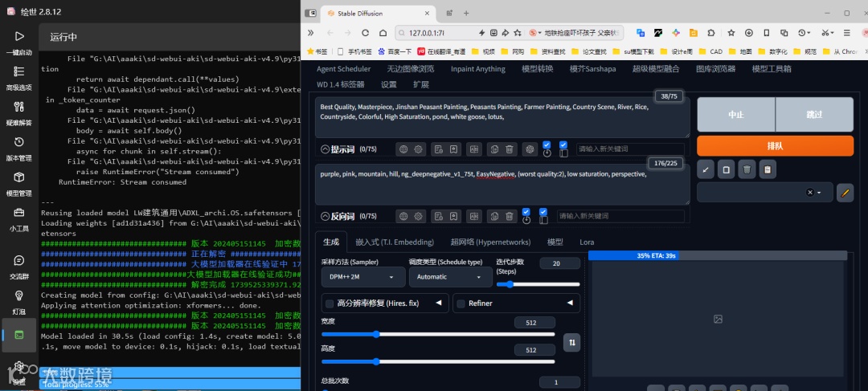Select the console terminal icon in 绘世 sidebar
The image size is (868, 391).
pos(18,335)
